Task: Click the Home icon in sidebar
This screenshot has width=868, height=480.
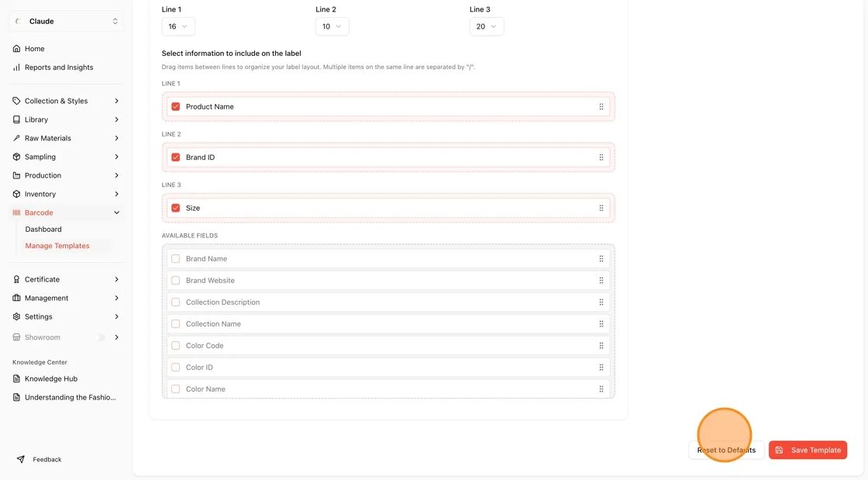Action: (x=16, y=49)
